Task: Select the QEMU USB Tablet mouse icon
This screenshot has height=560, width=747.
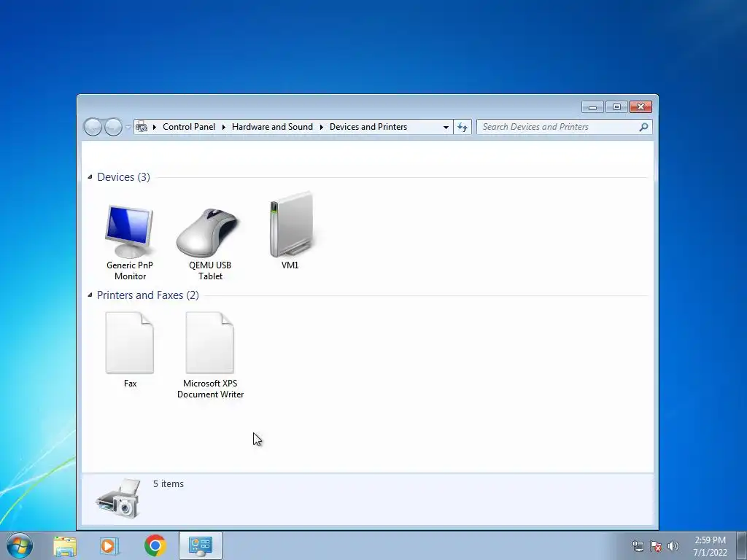Action: 208,233
